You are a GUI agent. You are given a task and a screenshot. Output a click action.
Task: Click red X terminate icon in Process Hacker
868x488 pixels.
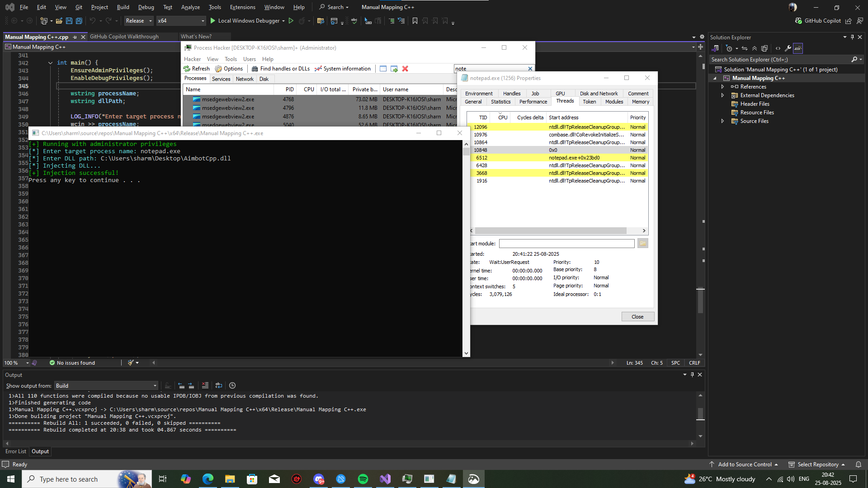tap(405, 69)
